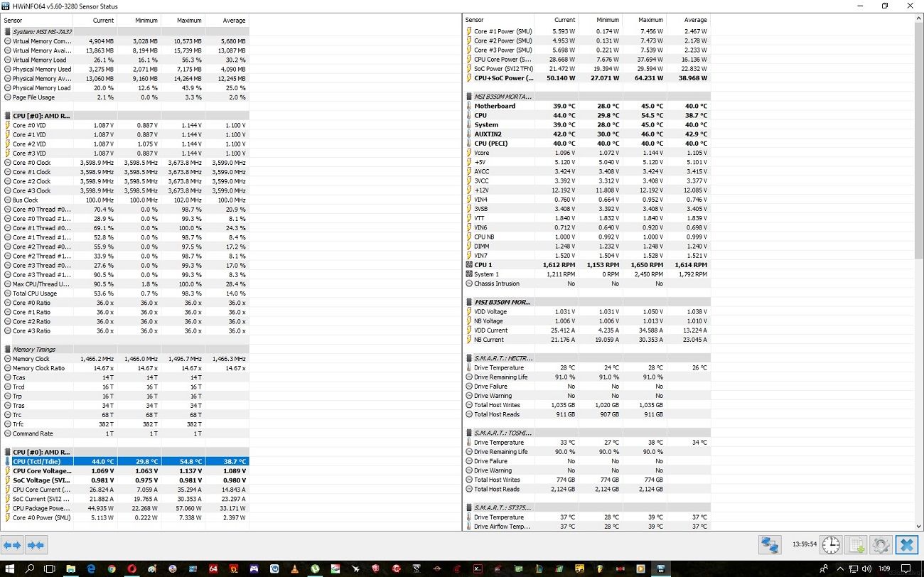The width and height of the screenshot is (924, 577).
Task: Open Microsoft Edge from the taskbar
Action: click(x=91, y=568)
